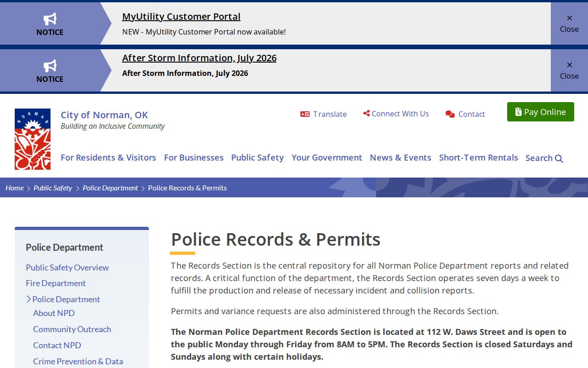Screen dimensions: 588x368
Task: Open Community Outreach sidebar link
Action: point(72,329)
